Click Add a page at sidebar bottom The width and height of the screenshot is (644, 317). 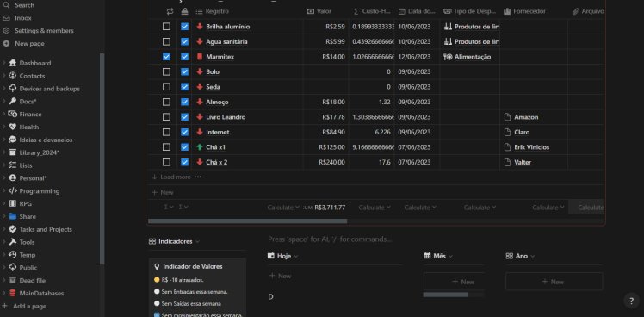(24, 306)
